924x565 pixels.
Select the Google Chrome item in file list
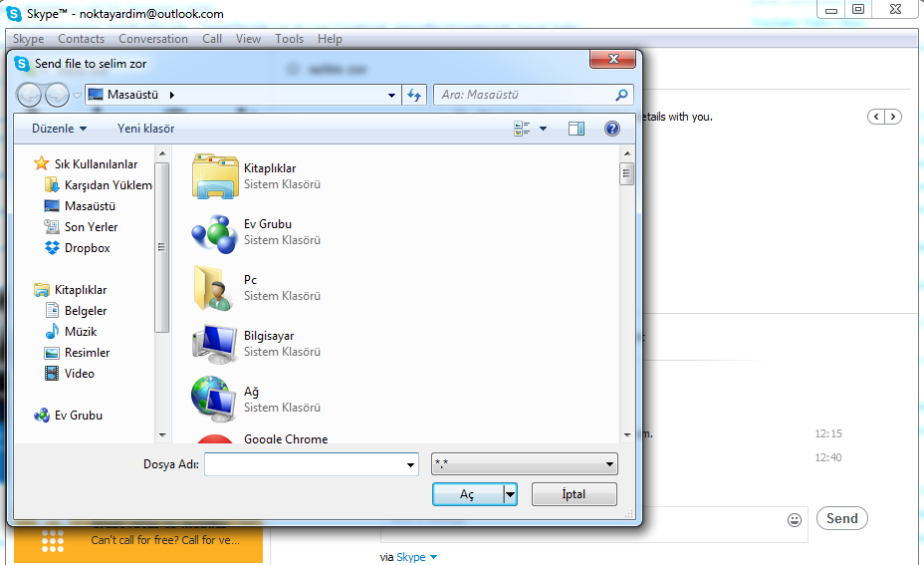[286, 438]
